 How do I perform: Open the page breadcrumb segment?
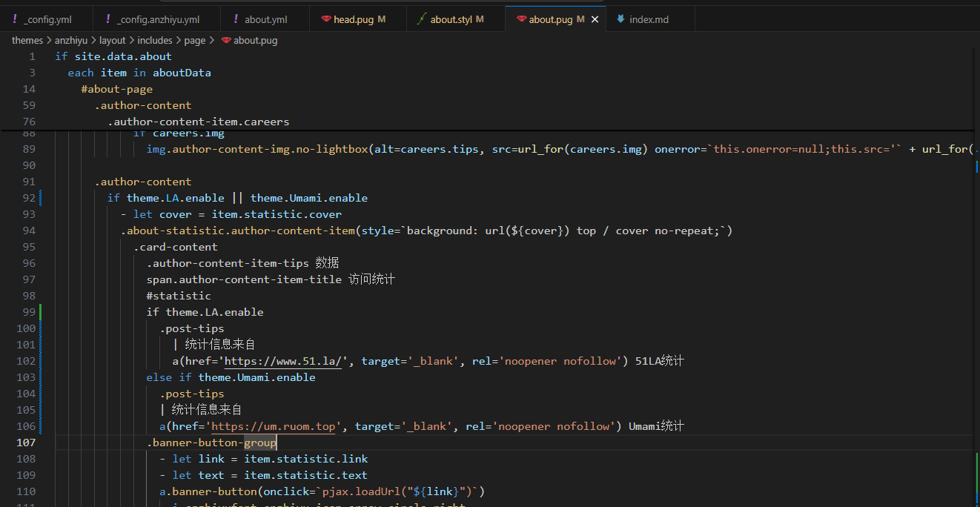[195, 40]
